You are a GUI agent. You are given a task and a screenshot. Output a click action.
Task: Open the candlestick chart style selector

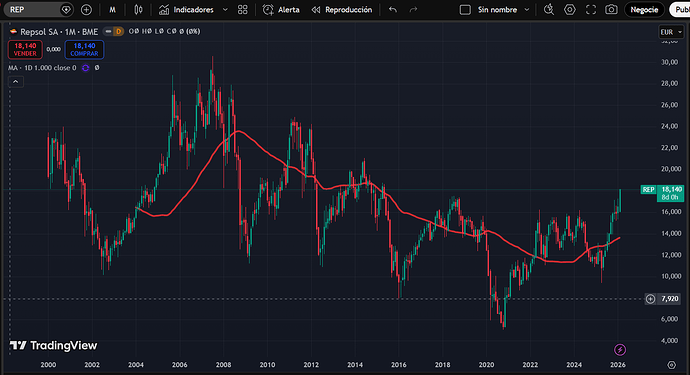138,10
